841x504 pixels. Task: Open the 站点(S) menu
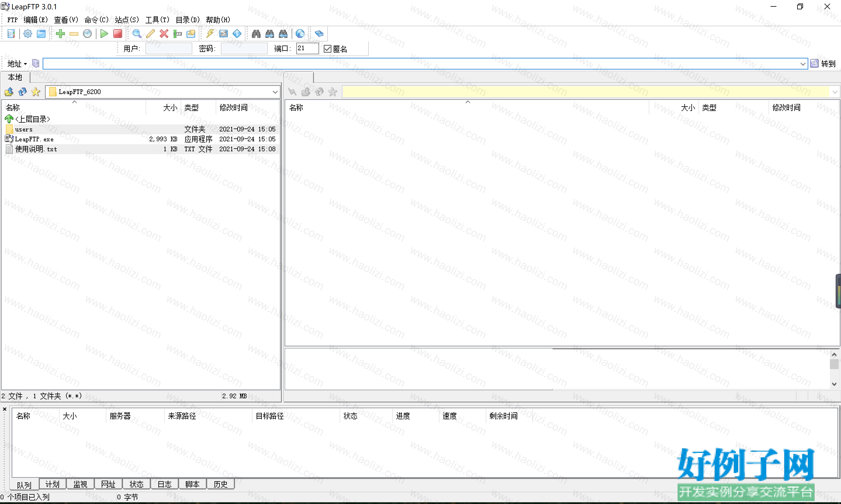pyautogui.click(x=127, y=20)
